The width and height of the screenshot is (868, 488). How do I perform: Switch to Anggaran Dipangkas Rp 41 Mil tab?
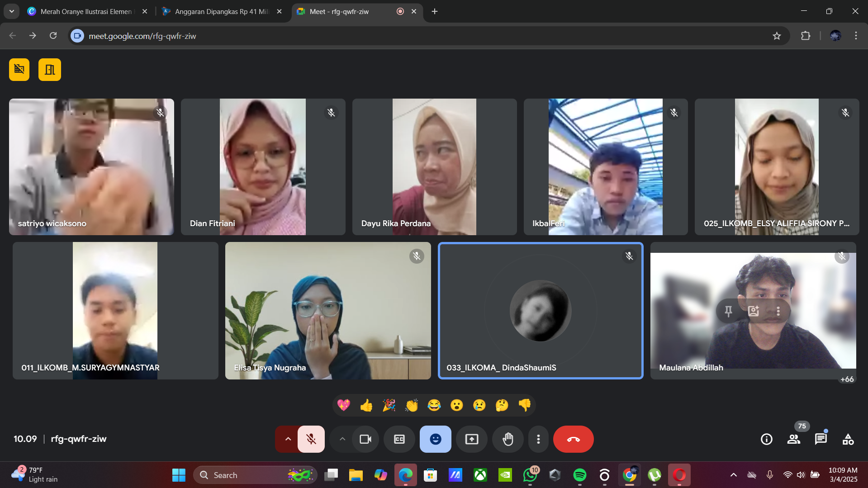coord(222,11)
